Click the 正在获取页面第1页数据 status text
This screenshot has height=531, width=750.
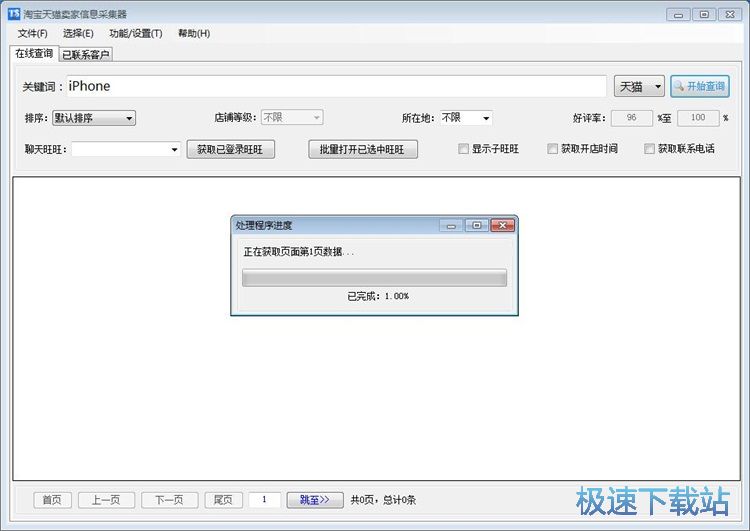coord(299,252)
